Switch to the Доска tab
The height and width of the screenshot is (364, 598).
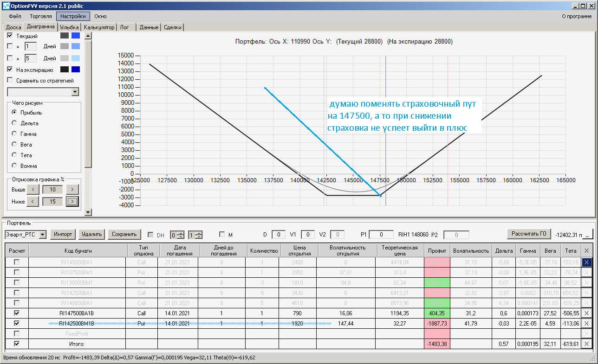[13, 27]
